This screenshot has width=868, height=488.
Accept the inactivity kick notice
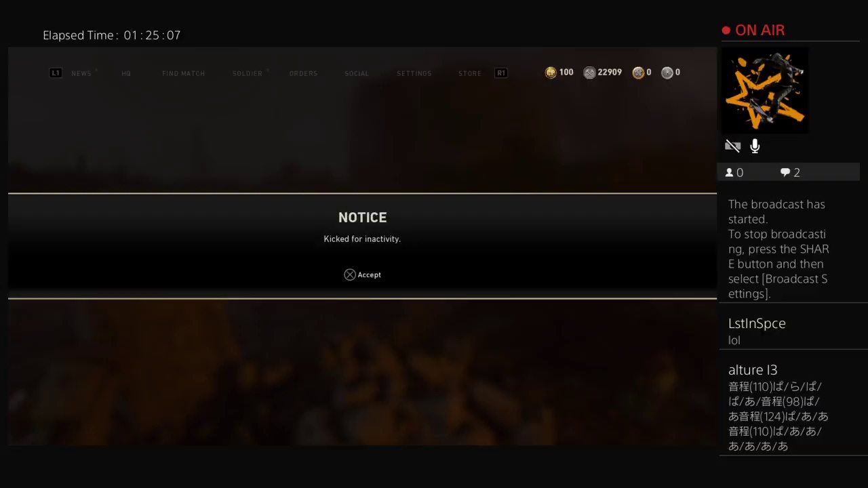(363, 274)
